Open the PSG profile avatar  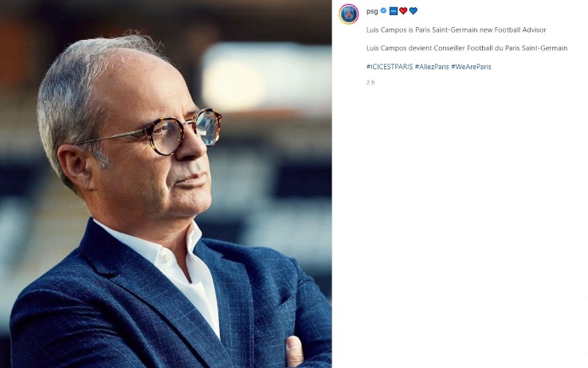tap(349, 14)
